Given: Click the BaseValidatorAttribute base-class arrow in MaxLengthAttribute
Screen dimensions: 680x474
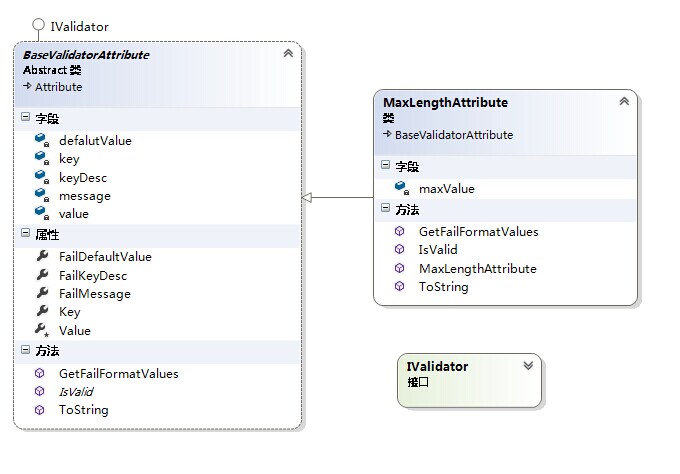Looking at the screenshot, I should click(387, 134).
